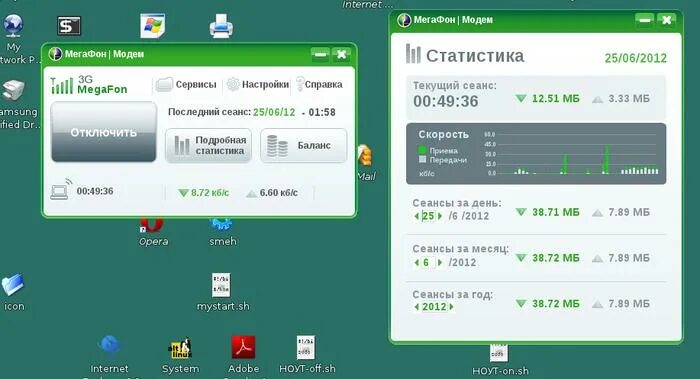Go to next month in Сеансы за месяц
The height and width of the screenshot is (379, 700).
(x=440, y=262)
